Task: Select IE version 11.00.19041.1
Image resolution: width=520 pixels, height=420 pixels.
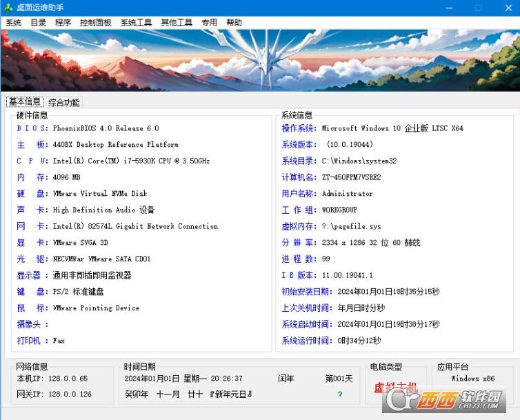Action: click(x=347, y=275)
